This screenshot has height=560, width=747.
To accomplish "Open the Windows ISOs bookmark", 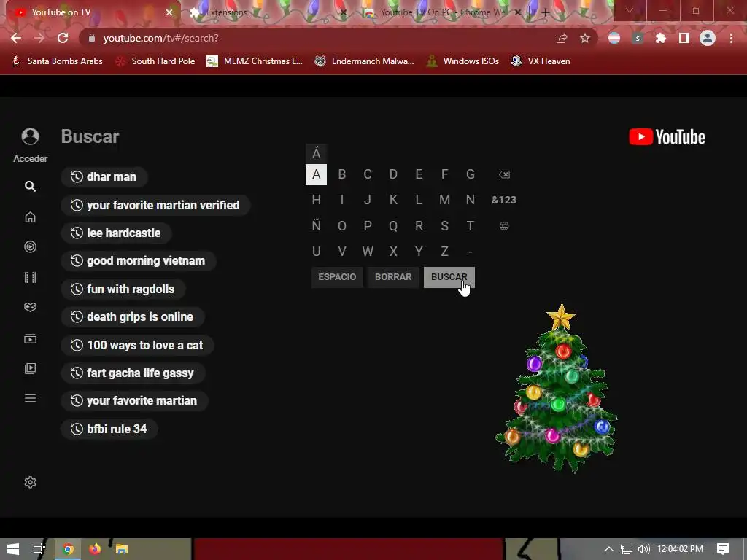I will pyautogui.click(x=463, y=61).
